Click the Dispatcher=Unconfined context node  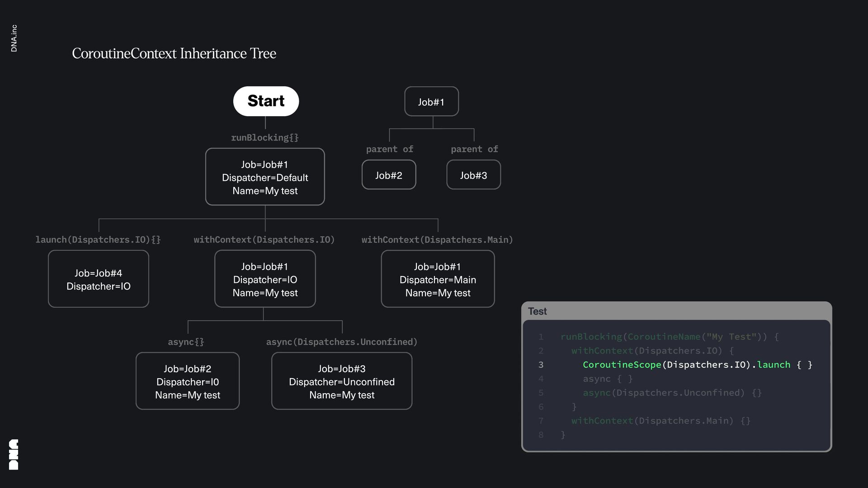(341, 381)
